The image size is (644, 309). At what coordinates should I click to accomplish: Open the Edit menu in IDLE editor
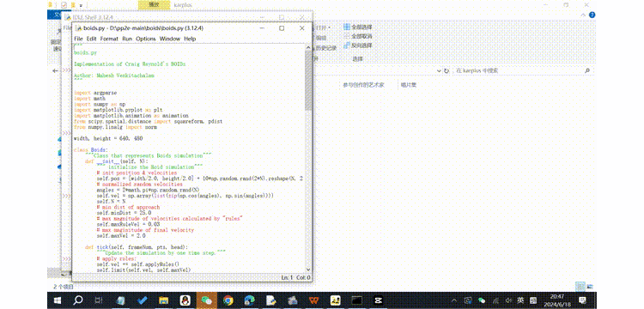coord(91,39)
